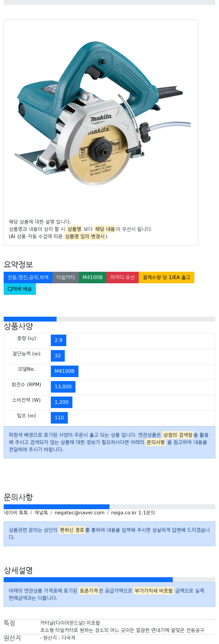Open the nega.co.kr 1:1문의 link
The width and height of the screenshot is (219, 644).
coord(133,513)
